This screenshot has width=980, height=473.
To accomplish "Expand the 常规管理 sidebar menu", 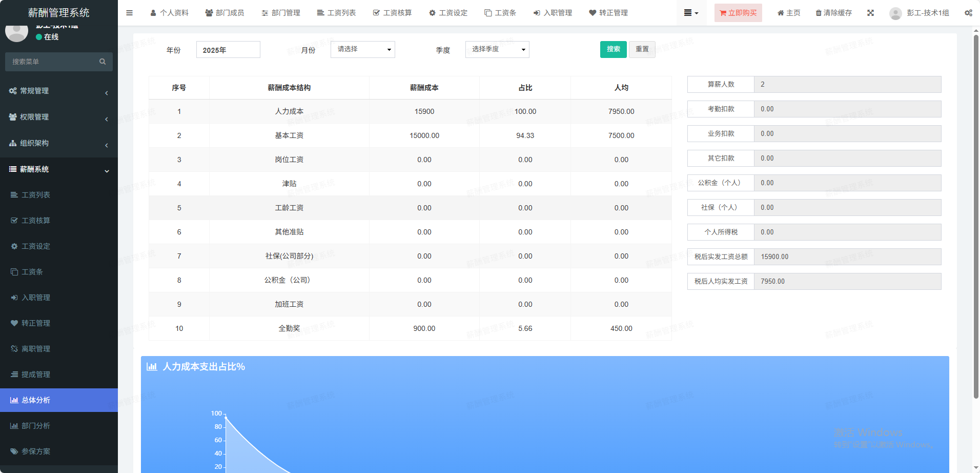I will point(58,91).
